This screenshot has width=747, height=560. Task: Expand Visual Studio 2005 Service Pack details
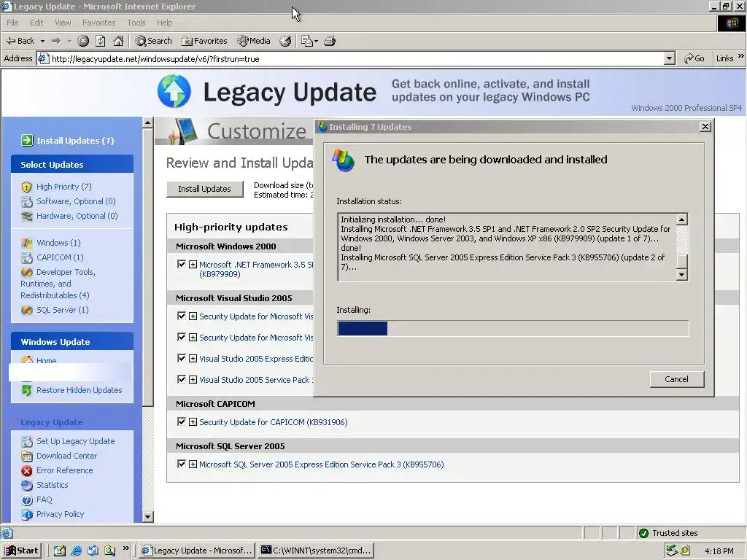click(x=193, y=379)
